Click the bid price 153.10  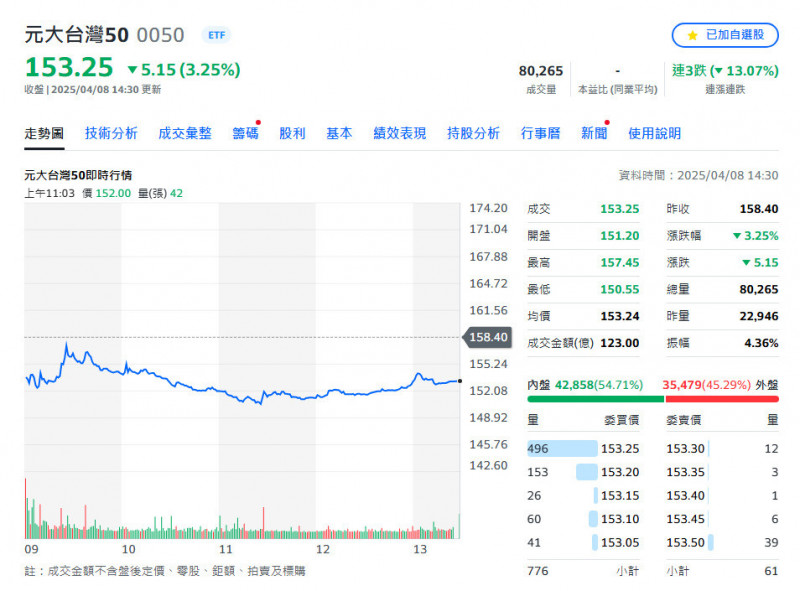[620, 519]
